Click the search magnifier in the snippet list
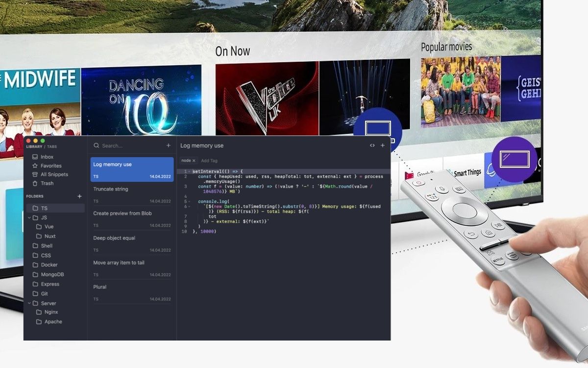The height and width of the screenshot is (368, 588). point(96,146)
